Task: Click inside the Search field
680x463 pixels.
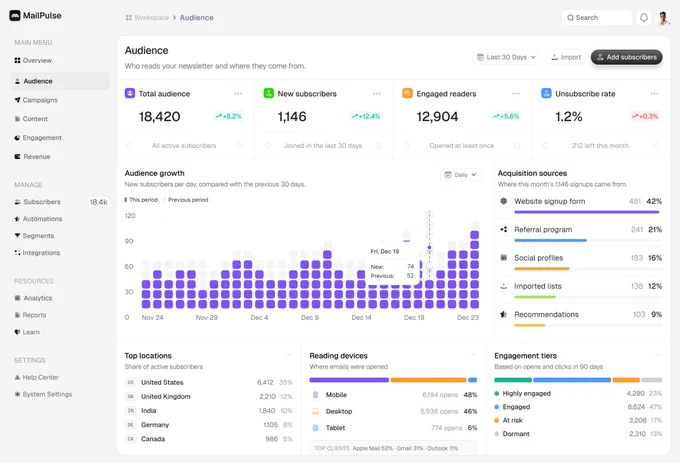Action: [597, 18]
